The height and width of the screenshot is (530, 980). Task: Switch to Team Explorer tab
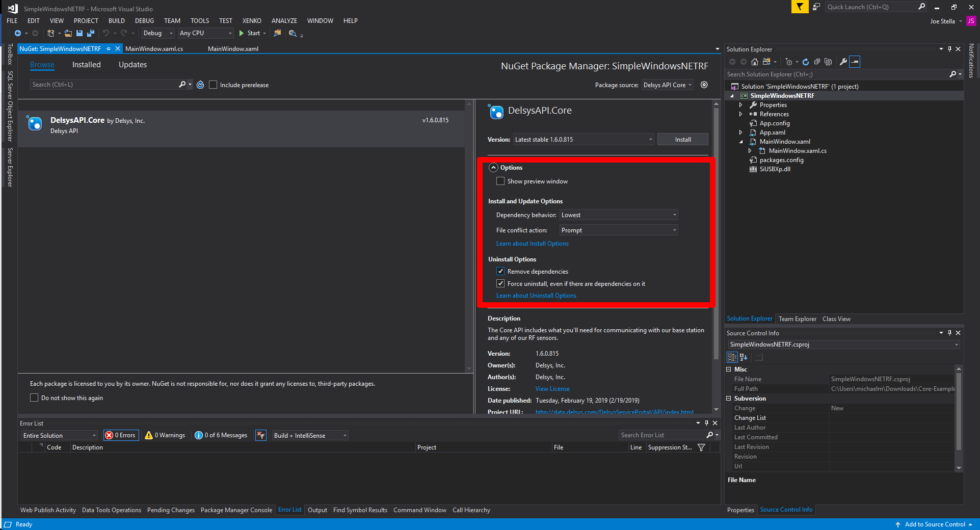click(x=797, y=319)
